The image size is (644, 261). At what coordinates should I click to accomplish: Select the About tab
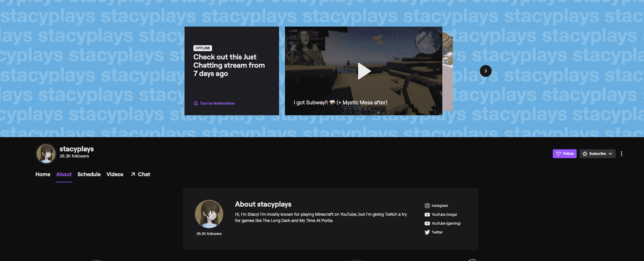(64, 174)
